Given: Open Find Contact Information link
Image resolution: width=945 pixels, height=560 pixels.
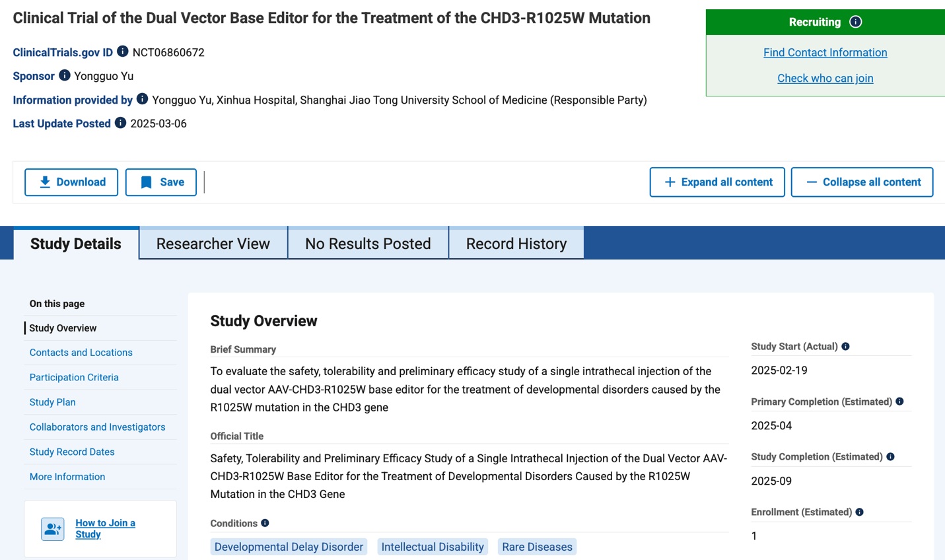Looking at the screenshot, I should (x=825, y=52).
